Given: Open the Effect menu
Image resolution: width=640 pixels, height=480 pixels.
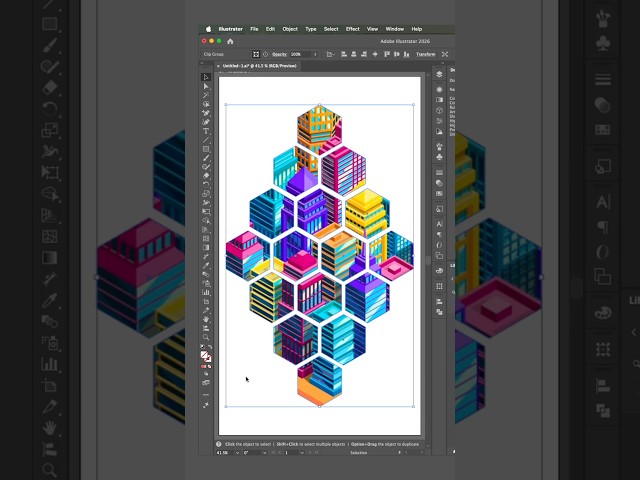Looking at the screenshot, I should [x=353, y=29].
